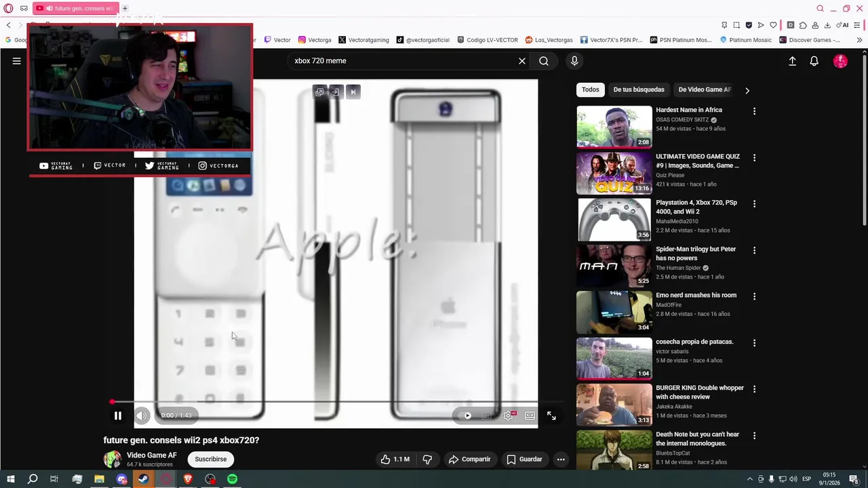
Task: Open Steam from the Windows taskbar
Action: point(143,479)
